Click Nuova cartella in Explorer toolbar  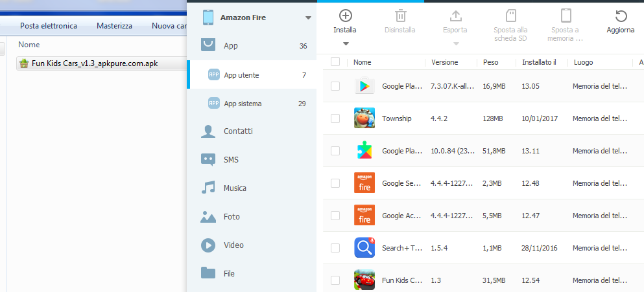pyautogui.click(x=169, y=26)
